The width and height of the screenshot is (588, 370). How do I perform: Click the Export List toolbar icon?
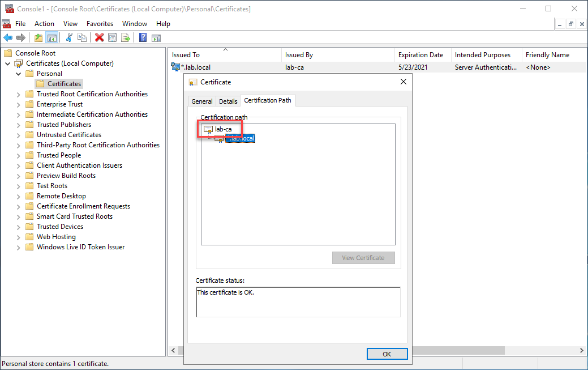(126, 38)
